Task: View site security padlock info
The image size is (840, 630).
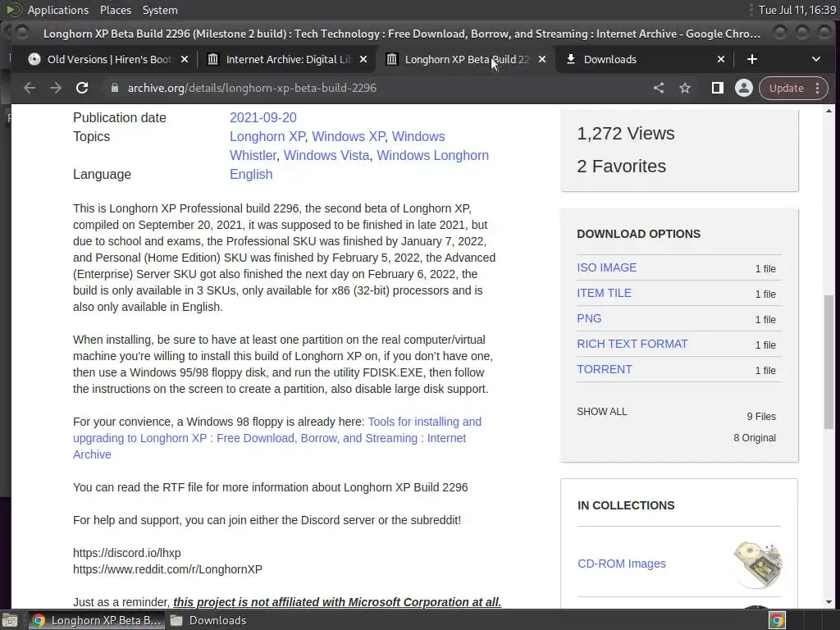Action: click(114, 88)
